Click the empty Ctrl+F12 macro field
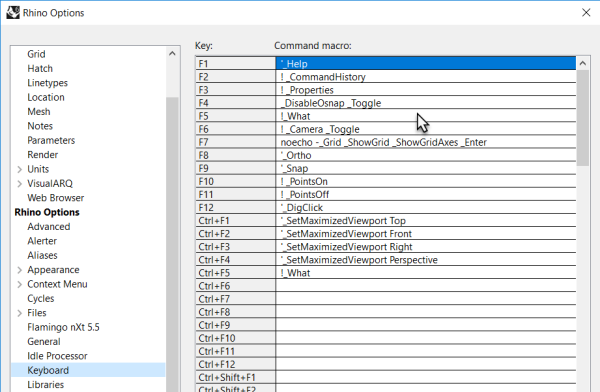 [x=426, y=364]
